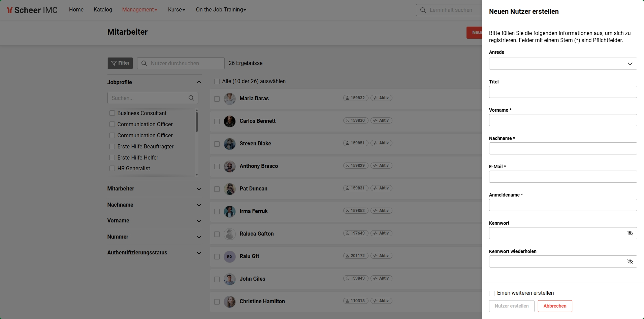
Task: Click the search icon in Jobprofile filter
Action: pos(191,98)
